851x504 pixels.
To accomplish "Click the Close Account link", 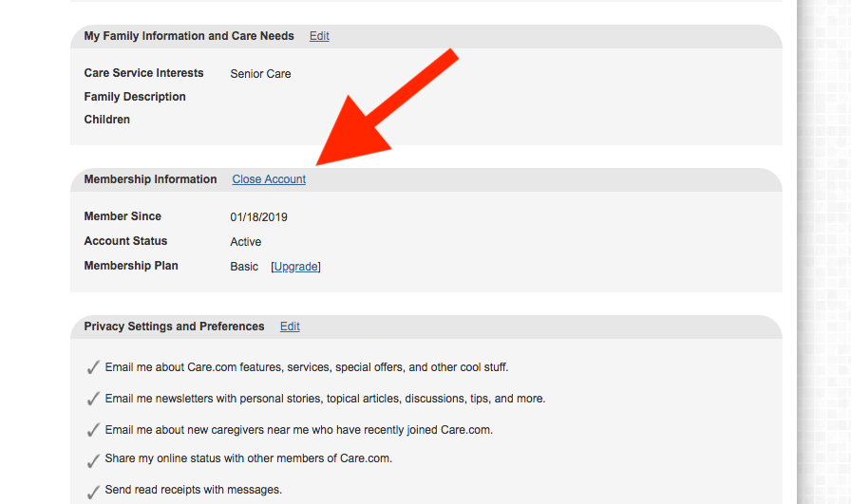I will (x=269, y=179).
